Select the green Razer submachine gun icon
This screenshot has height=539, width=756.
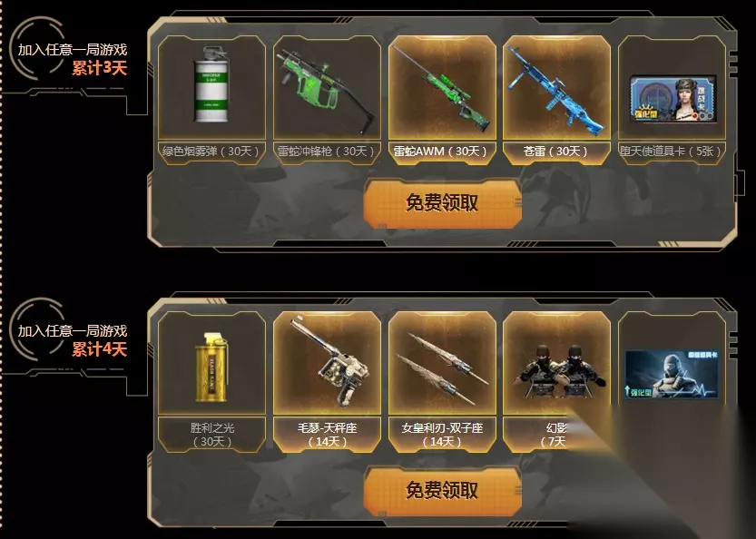[x=327, y=90]
